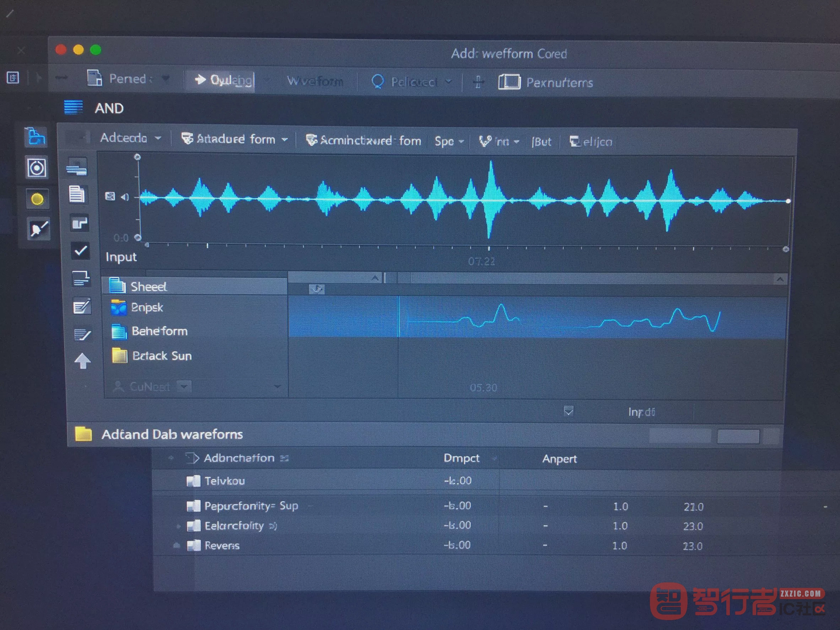Click the 1.0 value in Revens row
Viewport: 840px width, 630px height.
pos(619,546)
